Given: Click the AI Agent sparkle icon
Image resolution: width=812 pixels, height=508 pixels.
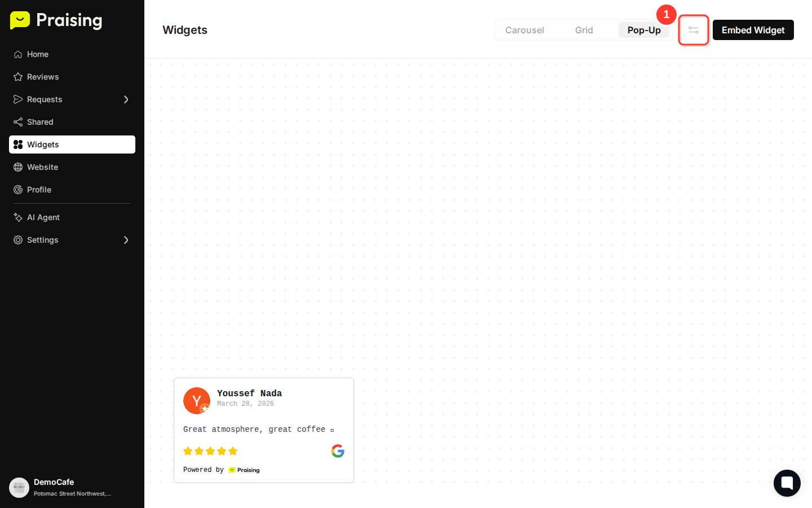Looking at the screenshot, I should coord(18,217).
